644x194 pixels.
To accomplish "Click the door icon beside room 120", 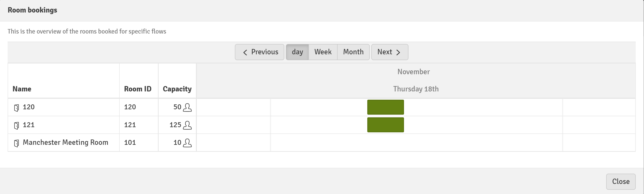I will [17, 108].
